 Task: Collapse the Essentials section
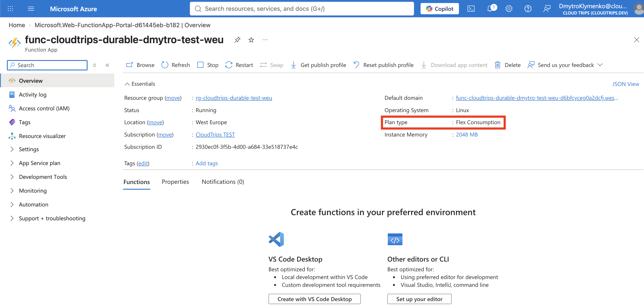pos(140,84)
